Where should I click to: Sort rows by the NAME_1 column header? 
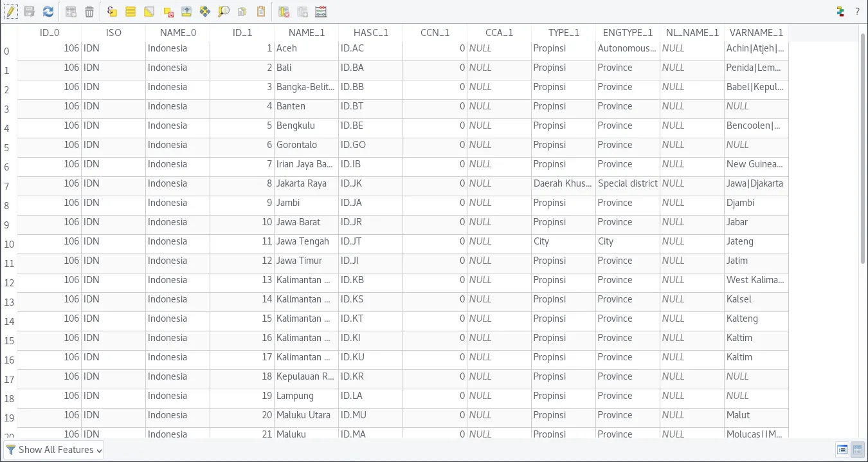click(x=306, y=32)
